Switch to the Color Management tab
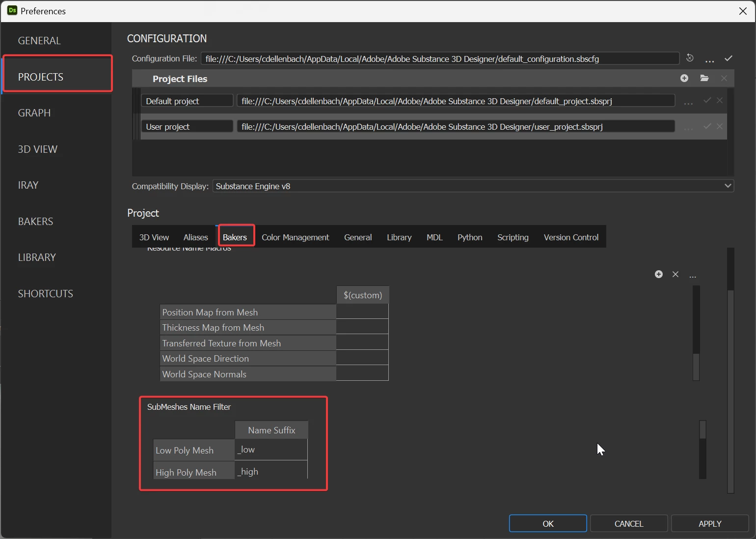 (296, 237)
